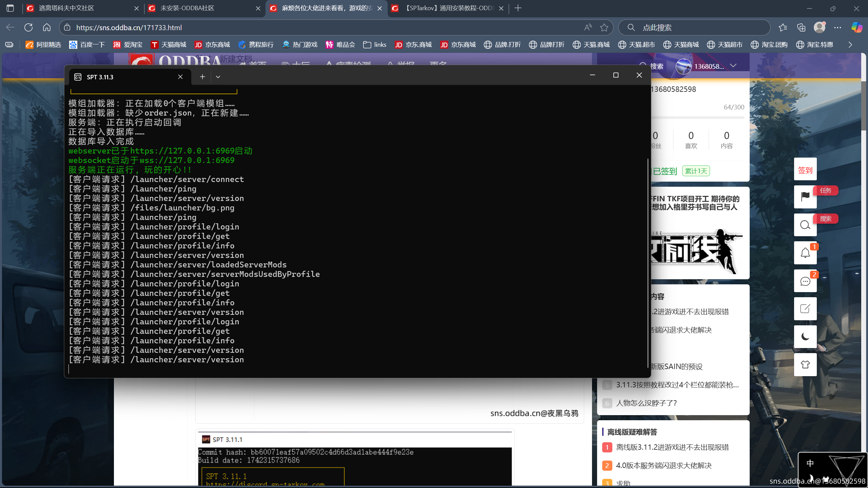
Task: Open favorites list icon
Action: (783, 27)
